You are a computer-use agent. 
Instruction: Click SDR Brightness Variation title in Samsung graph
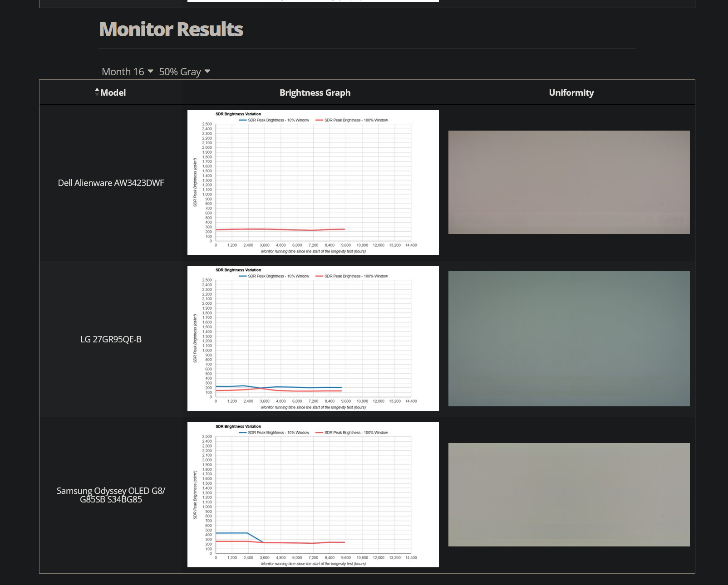(x=238, y=426)
